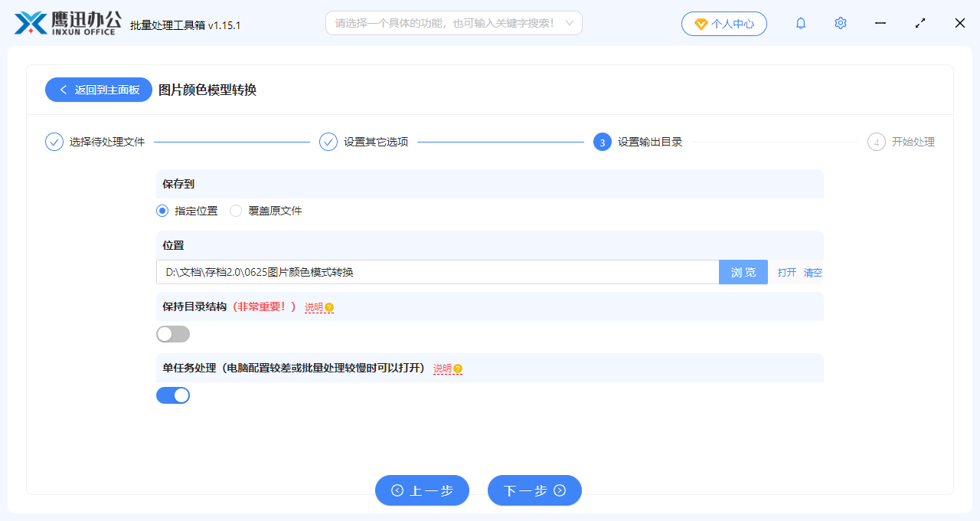Enable the 保持目录结构 toggle
Screen dimensions: 980x521
173,334
